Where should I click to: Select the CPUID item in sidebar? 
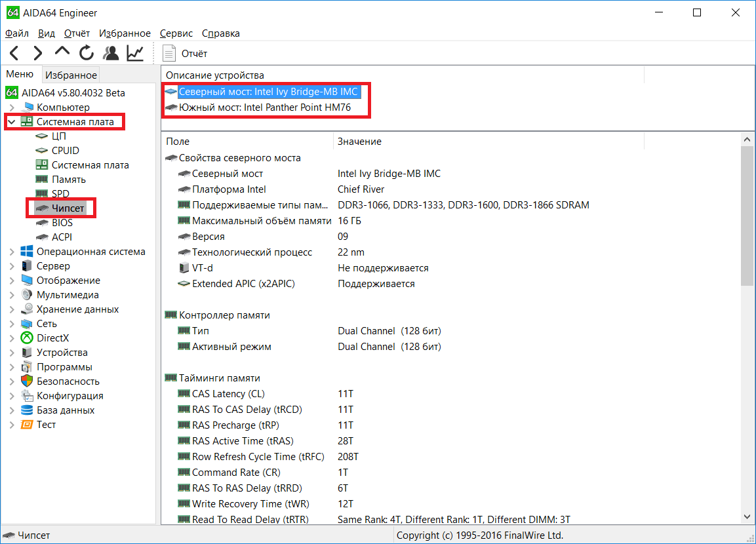(x=65, y=151)
